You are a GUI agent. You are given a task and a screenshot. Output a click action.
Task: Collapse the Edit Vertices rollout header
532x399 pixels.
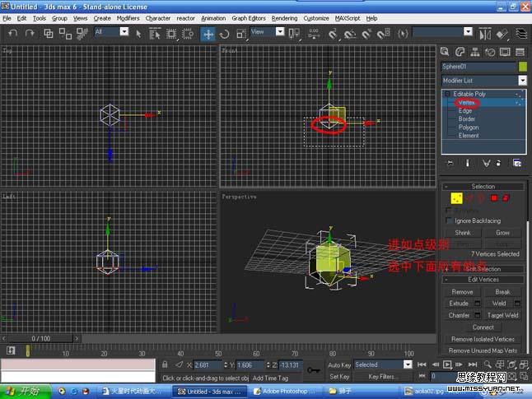click(483, 280)
